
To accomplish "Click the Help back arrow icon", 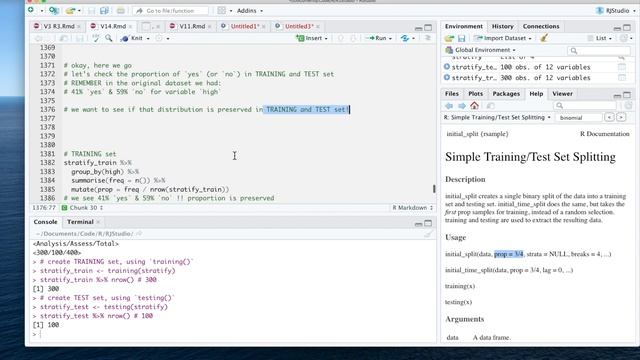I will pyautogui.click(x=449, y=106).
